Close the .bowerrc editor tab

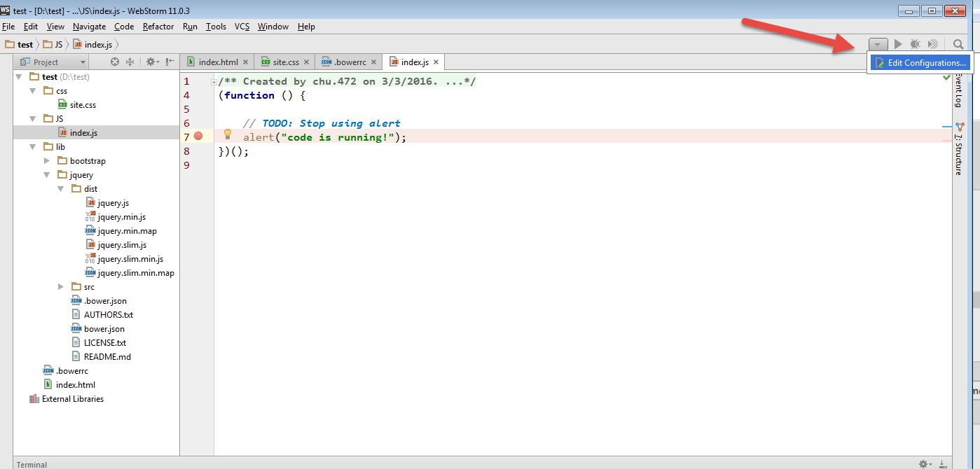click(374, 62)
